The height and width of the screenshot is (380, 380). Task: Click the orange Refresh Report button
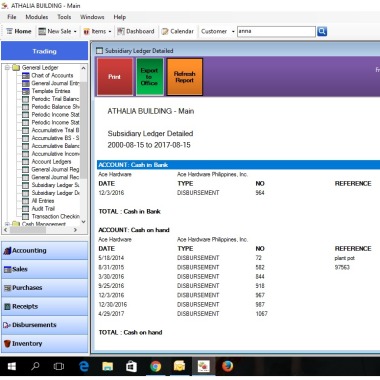(x=185, y=77)
